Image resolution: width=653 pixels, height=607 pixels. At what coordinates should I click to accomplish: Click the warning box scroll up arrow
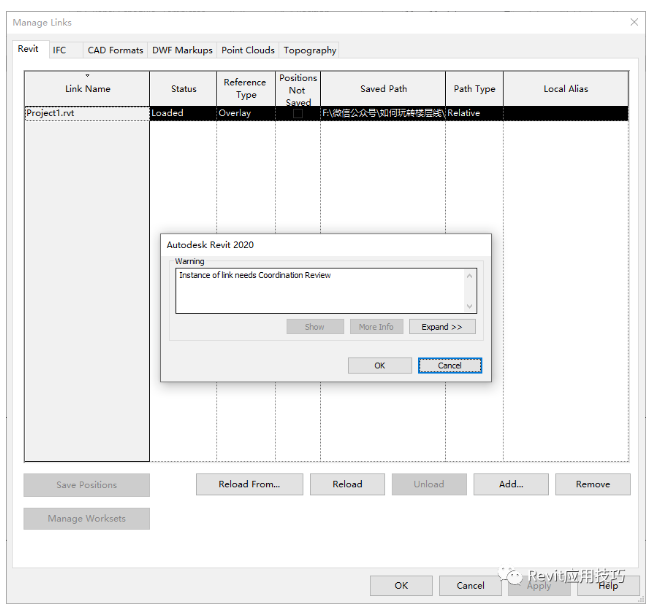469,276
